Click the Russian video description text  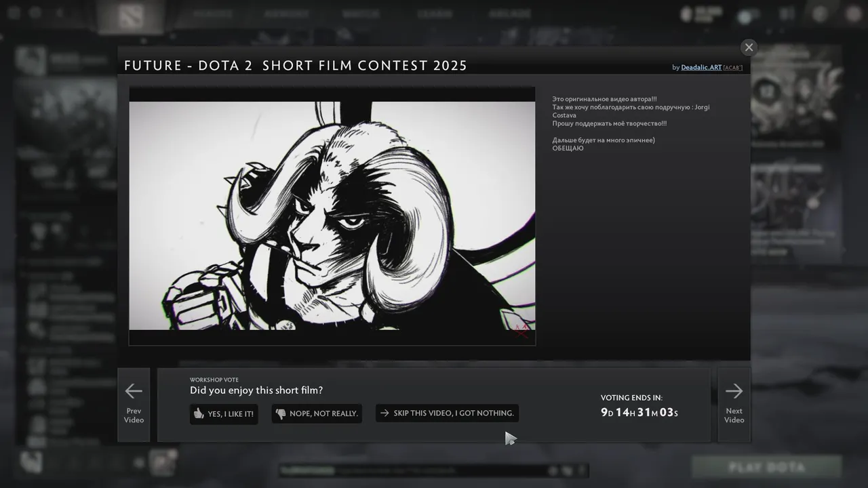click(x=631, y=123)
